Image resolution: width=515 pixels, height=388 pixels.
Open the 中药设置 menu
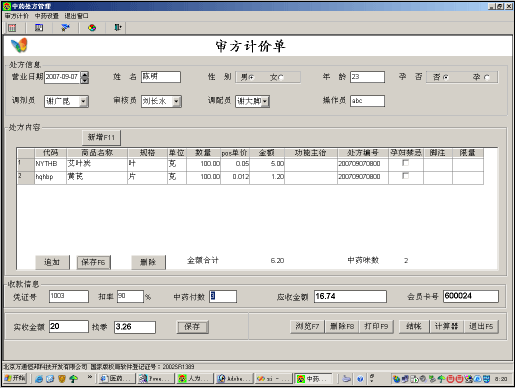coord(47,16)
